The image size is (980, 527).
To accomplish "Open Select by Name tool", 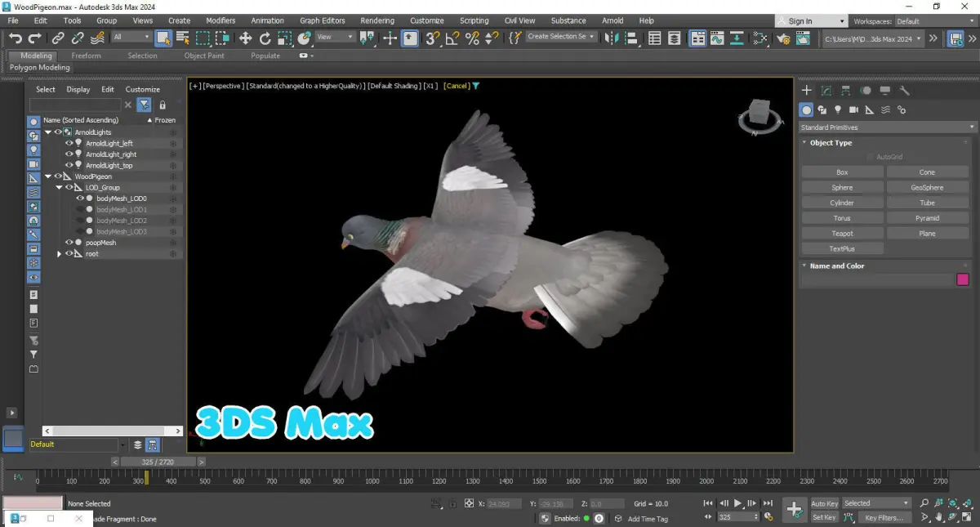I will tap(183, 38).
